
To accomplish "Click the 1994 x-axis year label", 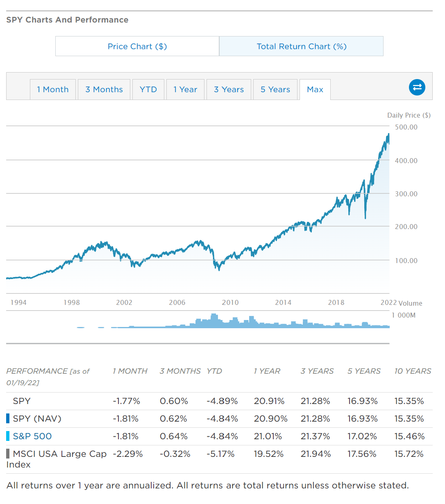I will click(18, 302).
